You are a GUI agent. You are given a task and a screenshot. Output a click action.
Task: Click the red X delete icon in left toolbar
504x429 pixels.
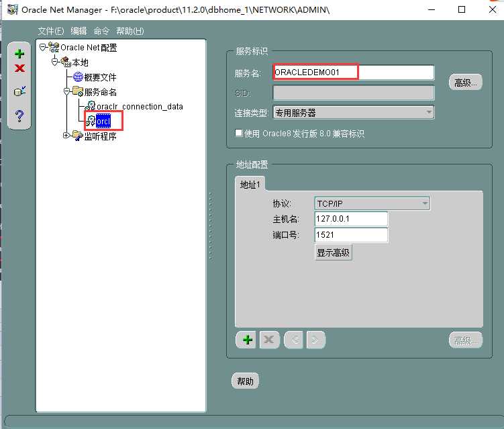coord(19,68)
